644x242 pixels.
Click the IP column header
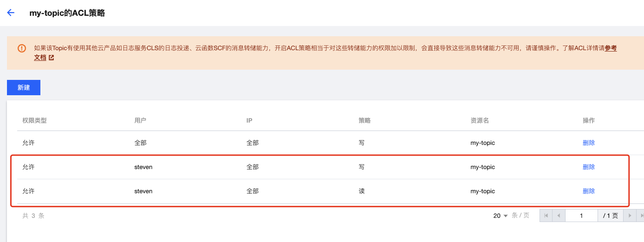tap(249, 120)
